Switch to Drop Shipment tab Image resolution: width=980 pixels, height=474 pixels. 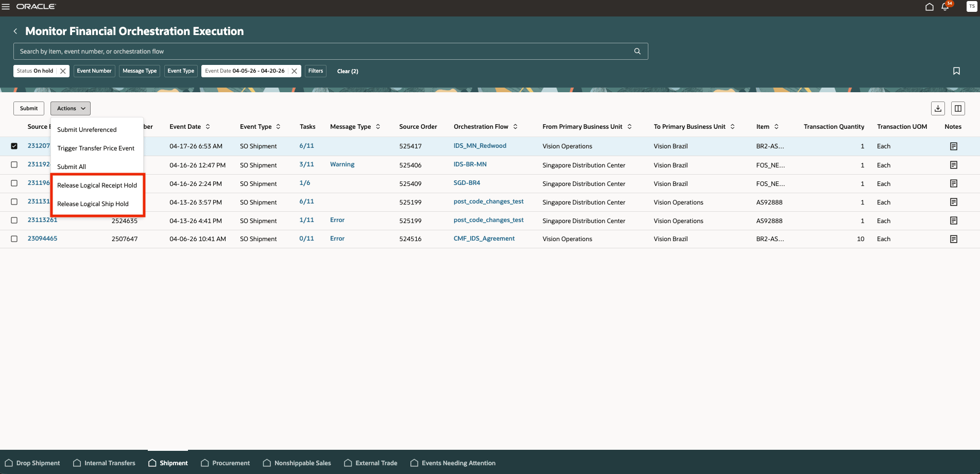pos(32,463)
